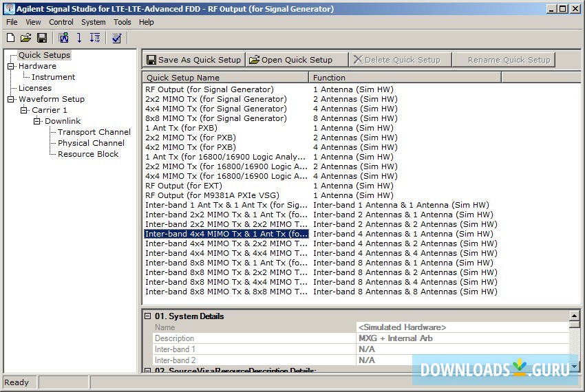585x392 pixels.
Task: Click the Open folder toolbar icon
Action: pyautogui.click(x=26, y=38)
